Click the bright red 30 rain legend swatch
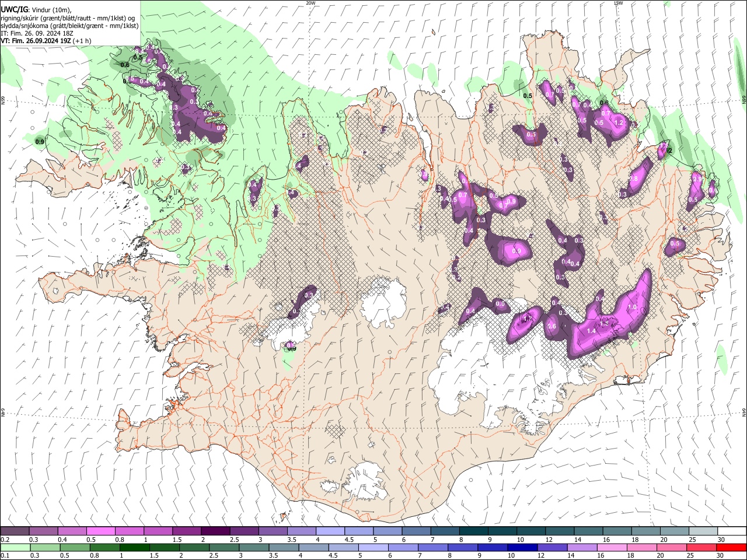747x560 pixels. click(x=731, y=548)
